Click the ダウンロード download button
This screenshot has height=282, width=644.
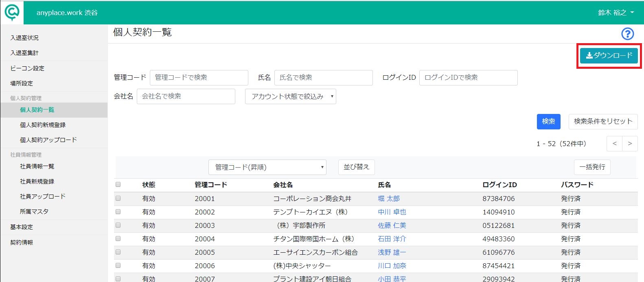609,56
